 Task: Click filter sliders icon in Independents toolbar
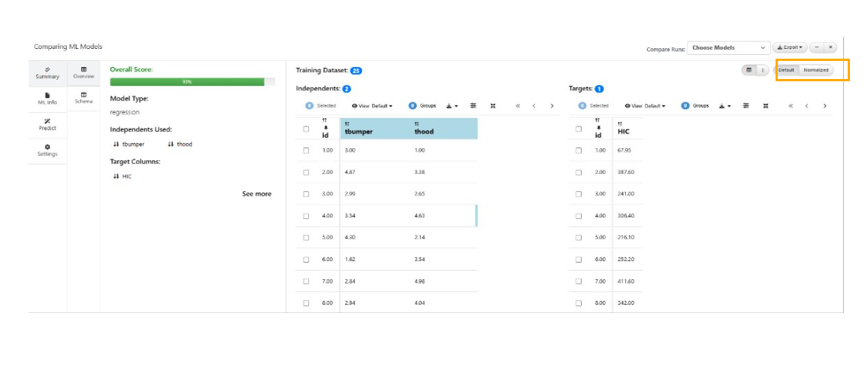point(473,106)
